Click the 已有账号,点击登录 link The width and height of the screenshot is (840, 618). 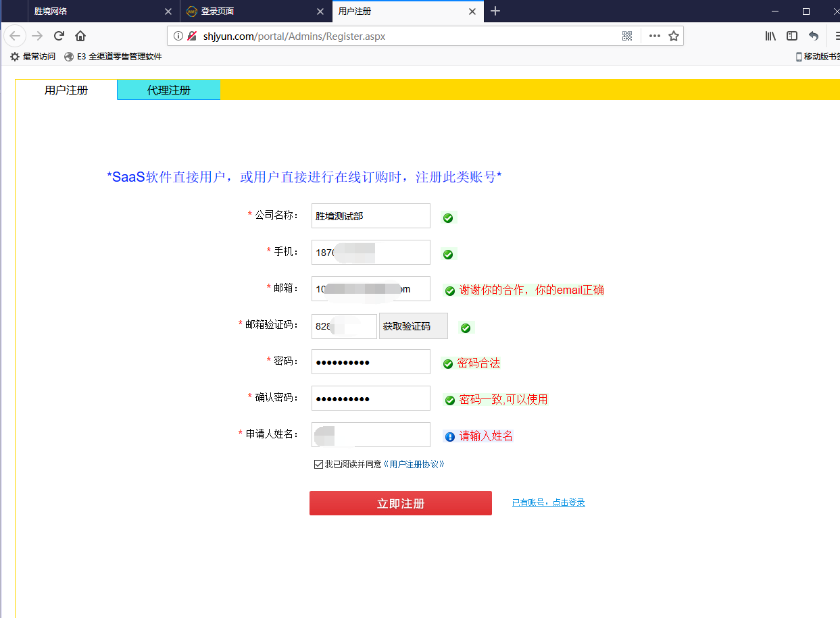pos(548,503)
